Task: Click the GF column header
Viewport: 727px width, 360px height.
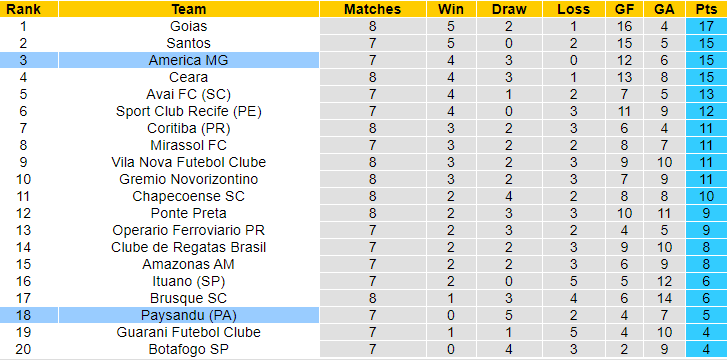Action: tap(625, 9)
